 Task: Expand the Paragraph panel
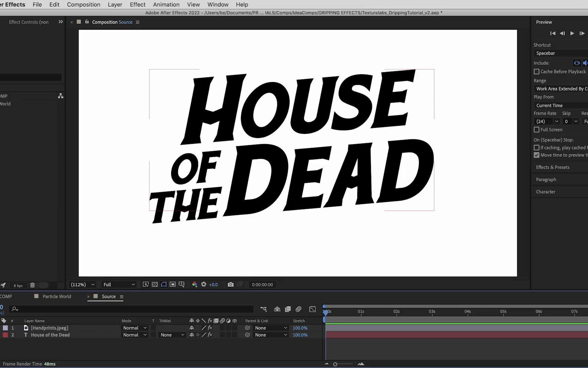tap(546, 180)
